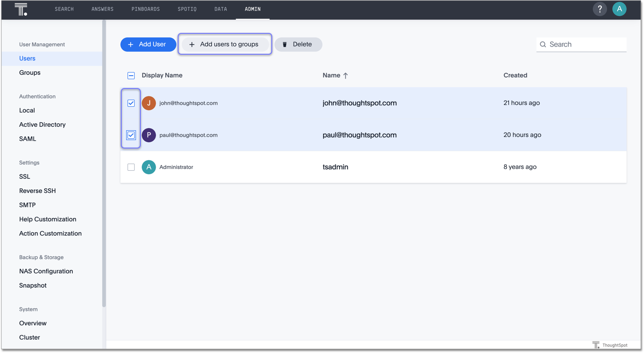Click the ThoughtSpot watermark at bottom right

click(x=610, y=345)
